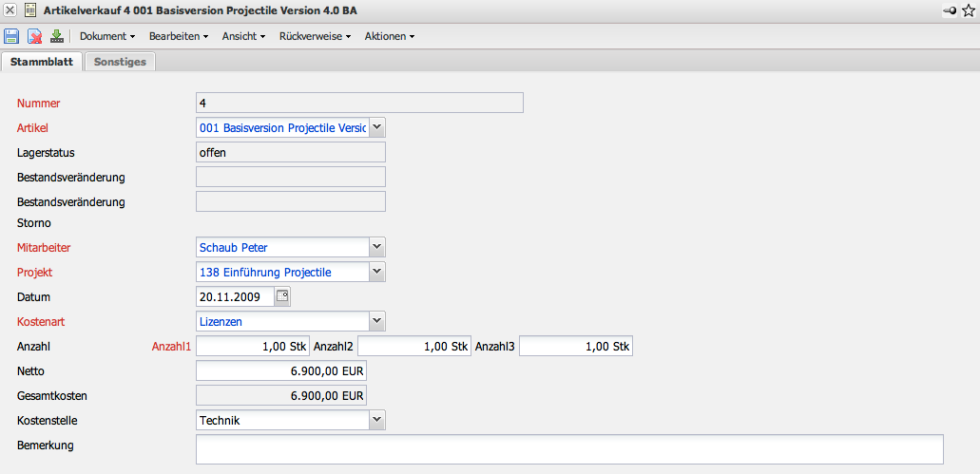Expand the Projekt dropdown list
This screenshot has width=980, height=474.
[x=376, y=272]
